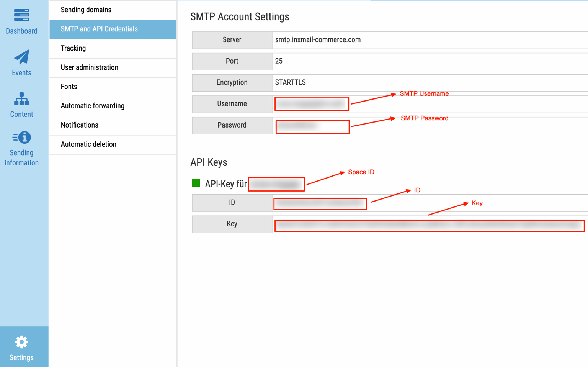
Task: Open the Fonts settings item
Action: click(113, 87)
